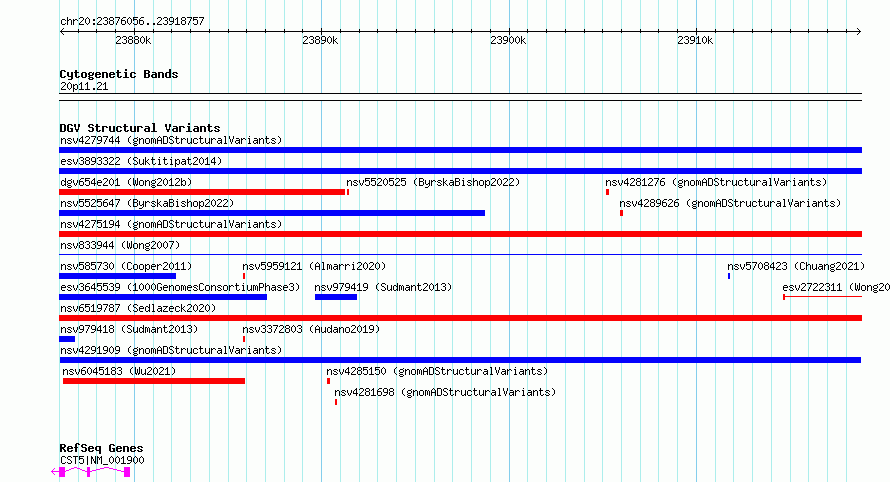890x482 pixels.
Task: Click the chr20:23876056..23918757 coordinates text
Action: point(132,21)
